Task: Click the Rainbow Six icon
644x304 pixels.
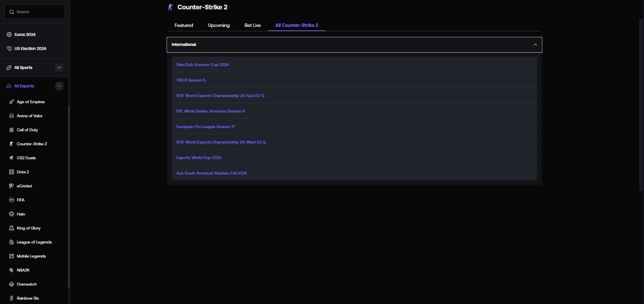Action: click(11, 298)
